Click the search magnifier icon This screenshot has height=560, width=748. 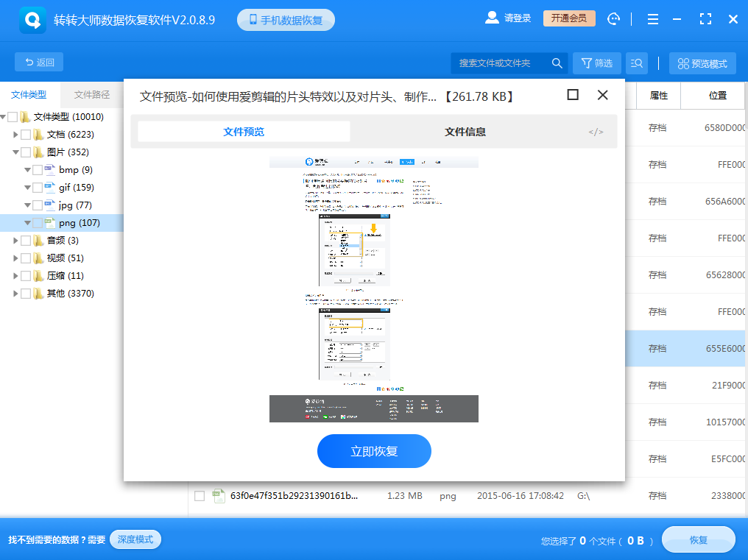(557, 63)
